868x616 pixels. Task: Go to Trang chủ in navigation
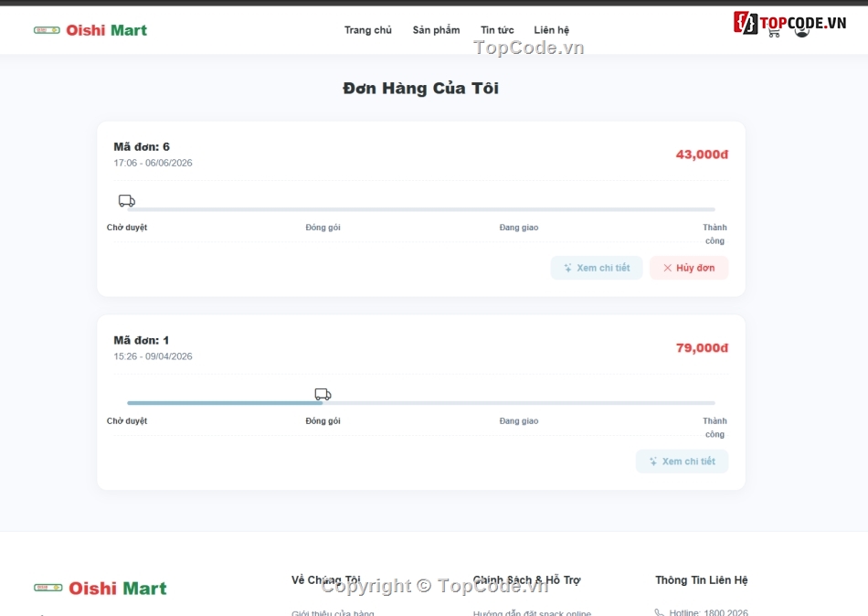click(x=367, y=30)
